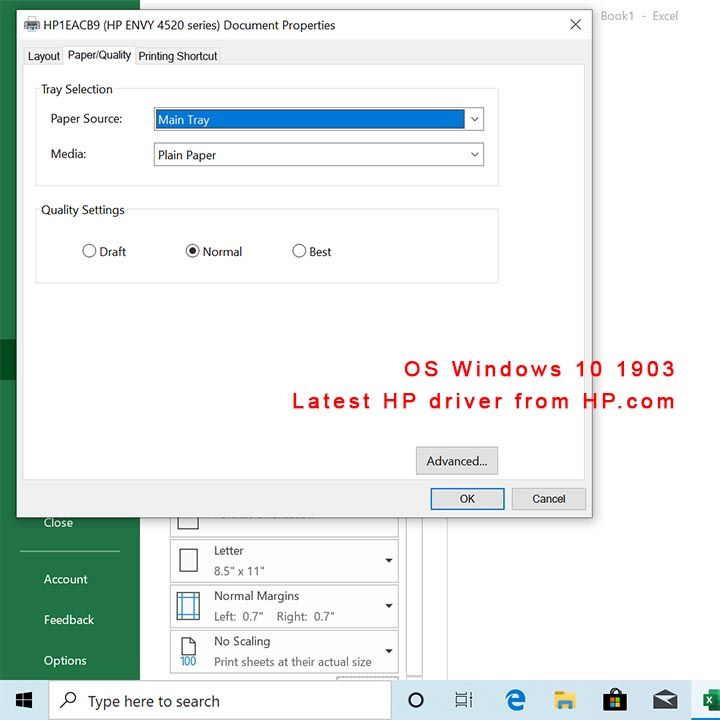Open Microsoft Store from taskbar
This screenshot has height=720, width=720.
click(x=614, y=700)
